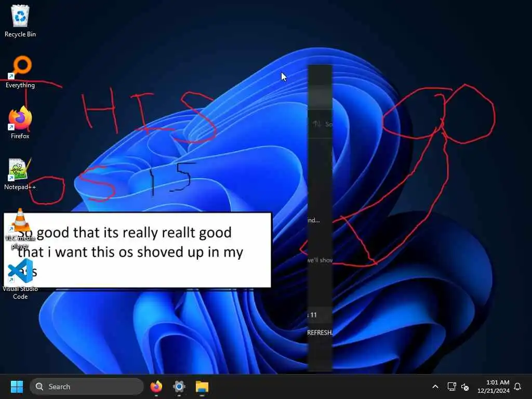Click the muted volume tray icon
This screenshot has height=399, width=532.
pyautogui.click(x=465, y=387)
